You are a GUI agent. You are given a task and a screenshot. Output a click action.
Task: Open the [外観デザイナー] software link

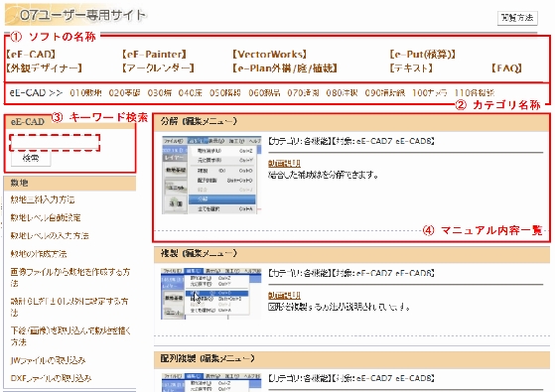tap(45, 67)
